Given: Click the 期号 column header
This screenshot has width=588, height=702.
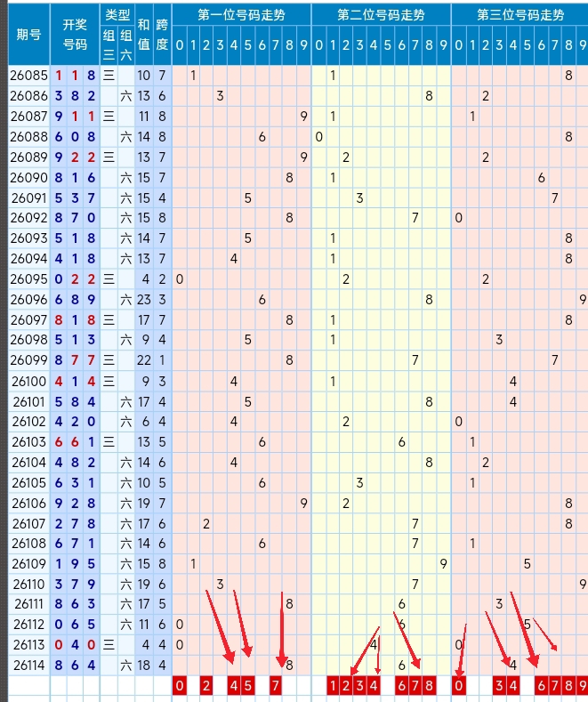Looking at the screenshot, I should [x=29, y=35].
